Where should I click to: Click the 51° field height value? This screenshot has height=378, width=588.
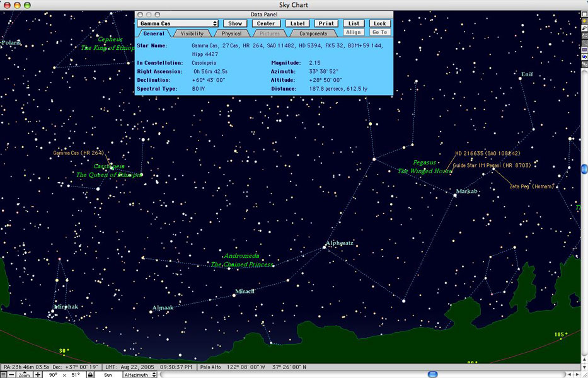click(76, 375)
